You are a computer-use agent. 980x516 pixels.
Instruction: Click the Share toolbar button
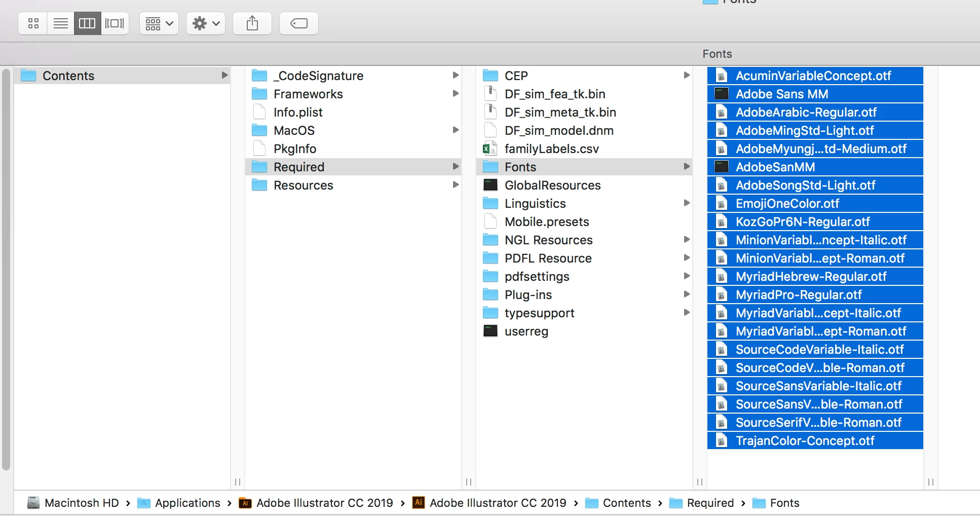pyautogui.click(x=252, y=23)
